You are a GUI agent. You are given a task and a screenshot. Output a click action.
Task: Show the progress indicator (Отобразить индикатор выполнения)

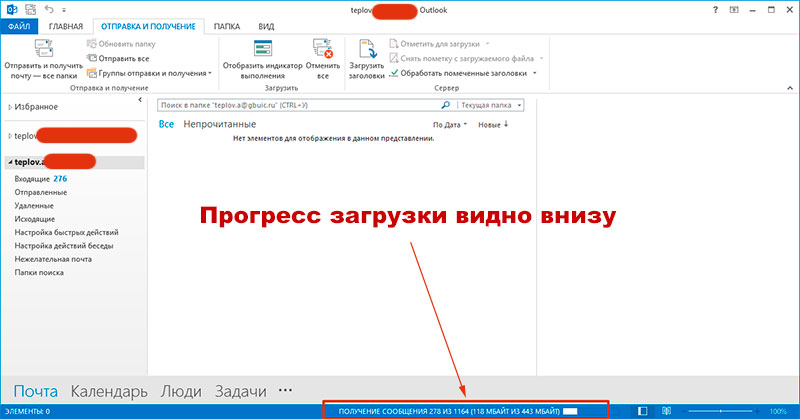264,50
